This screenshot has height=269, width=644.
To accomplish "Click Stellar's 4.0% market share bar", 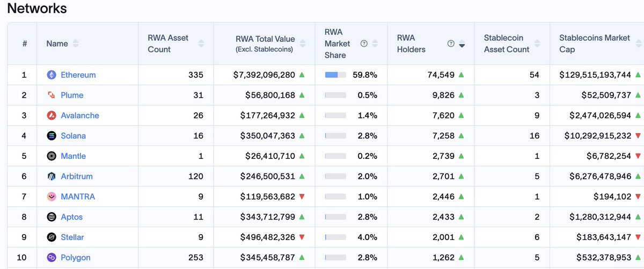I will click(335, 237).
